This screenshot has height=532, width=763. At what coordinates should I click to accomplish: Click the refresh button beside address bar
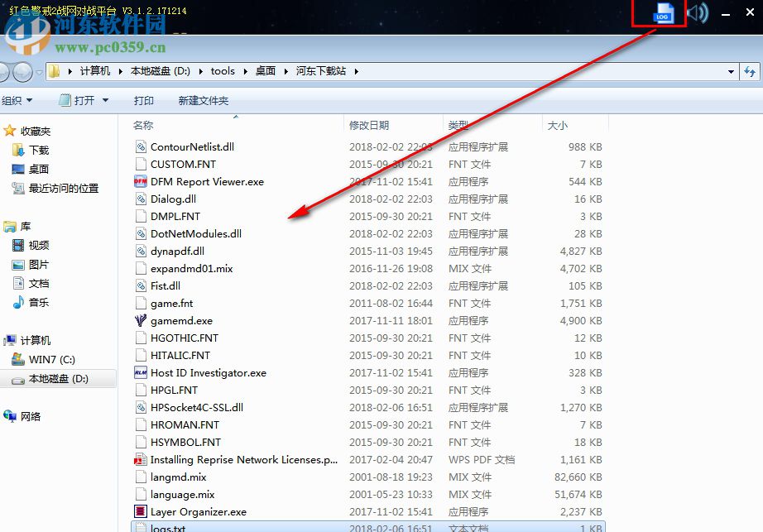click(x=750, y=71)
